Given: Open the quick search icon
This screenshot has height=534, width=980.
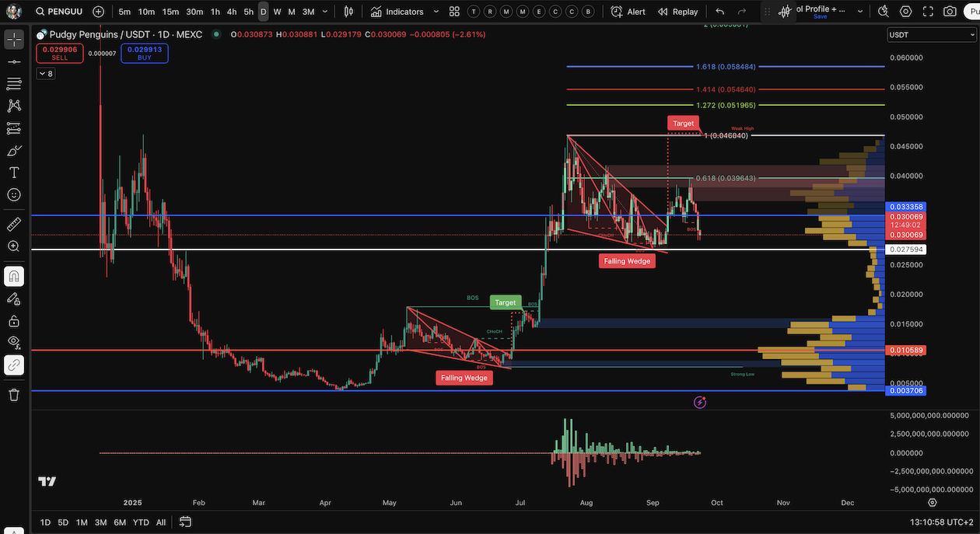Looking at the screenshot, I should point(884,12).
